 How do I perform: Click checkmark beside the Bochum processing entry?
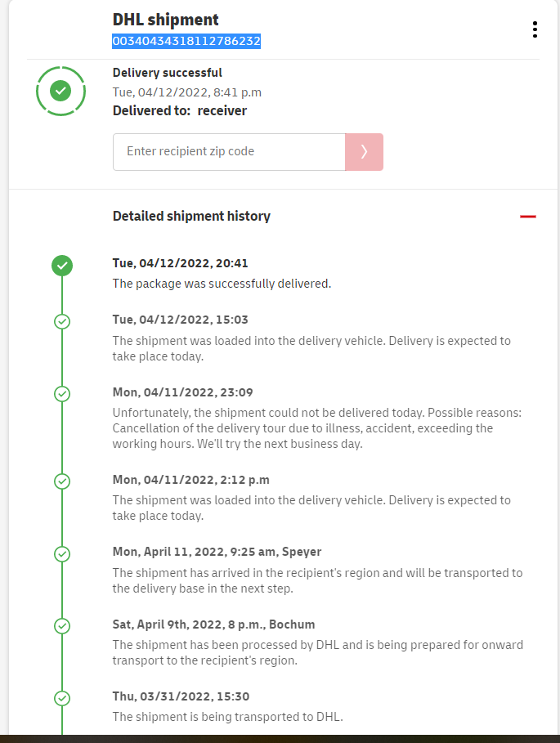(x=62, y=626)
